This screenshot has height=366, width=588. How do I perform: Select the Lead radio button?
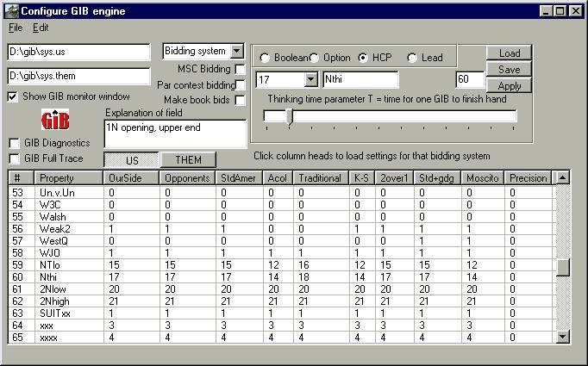[x=412, y=58]
